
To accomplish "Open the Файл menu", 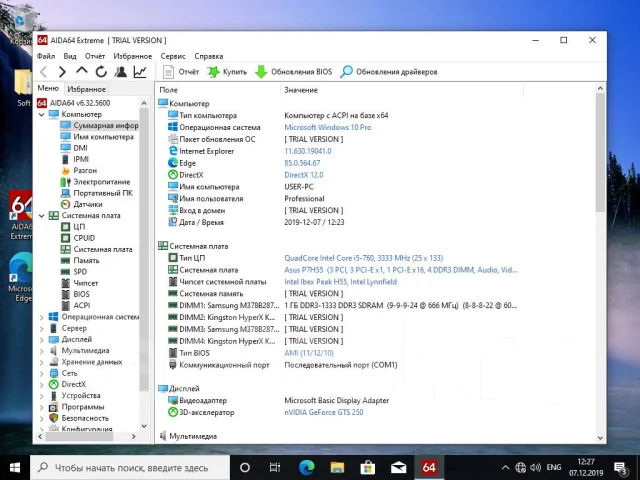I will pyautogui.click(x=46, y=56).
